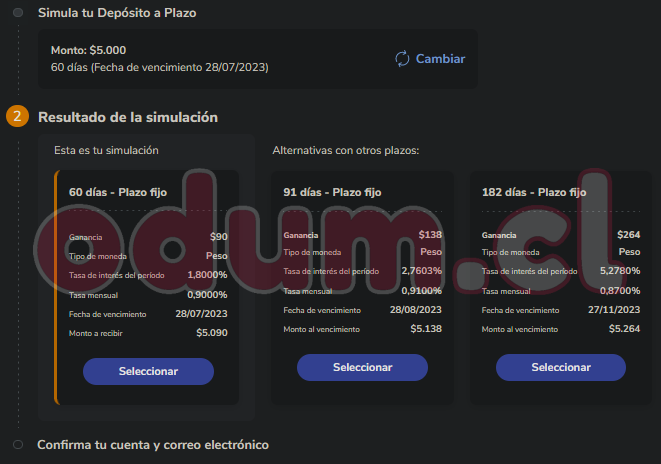Select the 182 días plazo fijo option

coord(561,367)
